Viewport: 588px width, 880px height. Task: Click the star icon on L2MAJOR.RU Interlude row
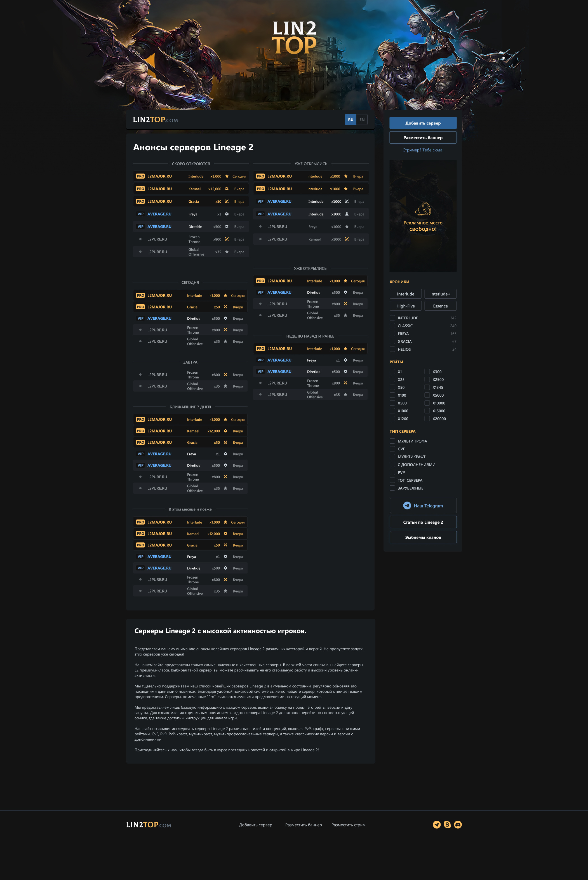pyautogui.click(x=227, y=176)
